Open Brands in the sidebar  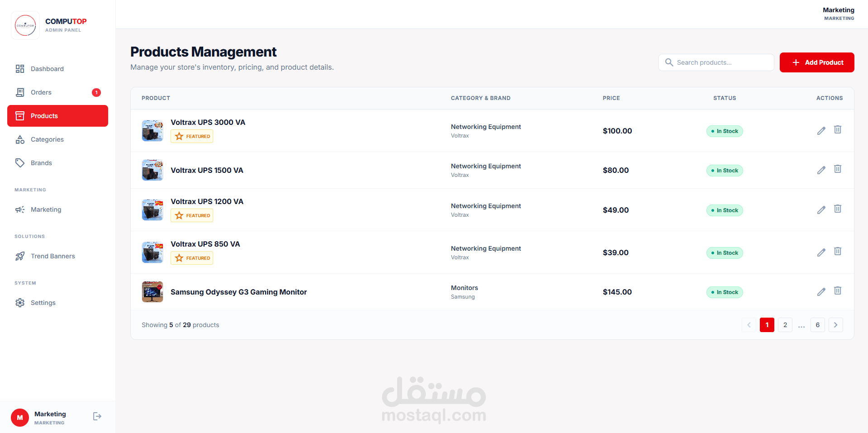tap(57, 163)
